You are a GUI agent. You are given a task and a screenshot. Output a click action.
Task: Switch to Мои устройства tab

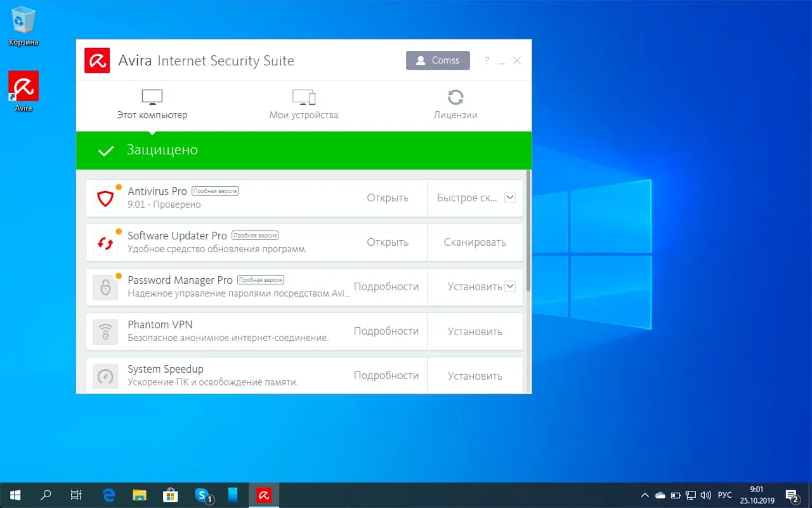(x=304, y=105)
